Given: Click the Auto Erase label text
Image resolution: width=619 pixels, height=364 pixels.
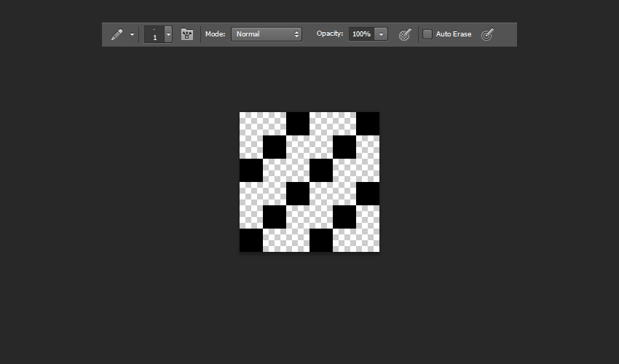Looking at the screenshot, I should pos(454,34).
